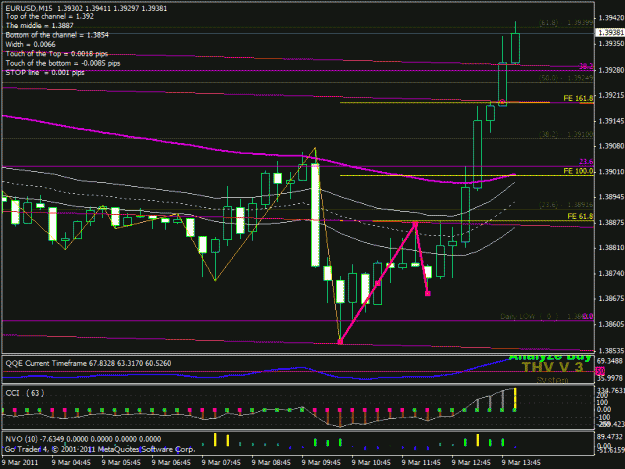Click the EURUSD,M15 chart title text

point(86,8)
